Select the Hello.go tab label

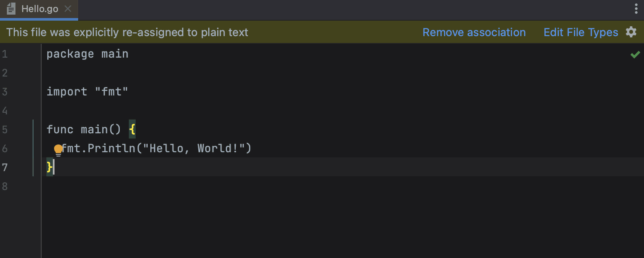point(40,9)
